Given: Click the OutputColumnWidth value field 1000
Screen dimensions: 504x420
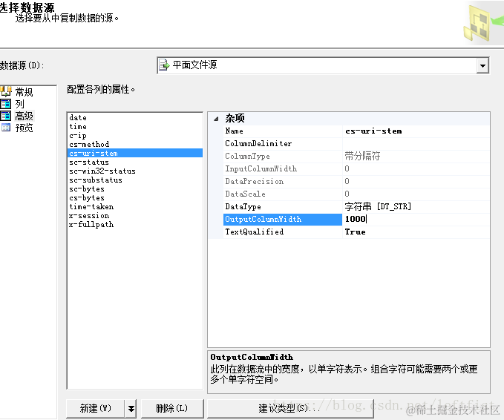Looking at the screenshot, I should (416, 219).
